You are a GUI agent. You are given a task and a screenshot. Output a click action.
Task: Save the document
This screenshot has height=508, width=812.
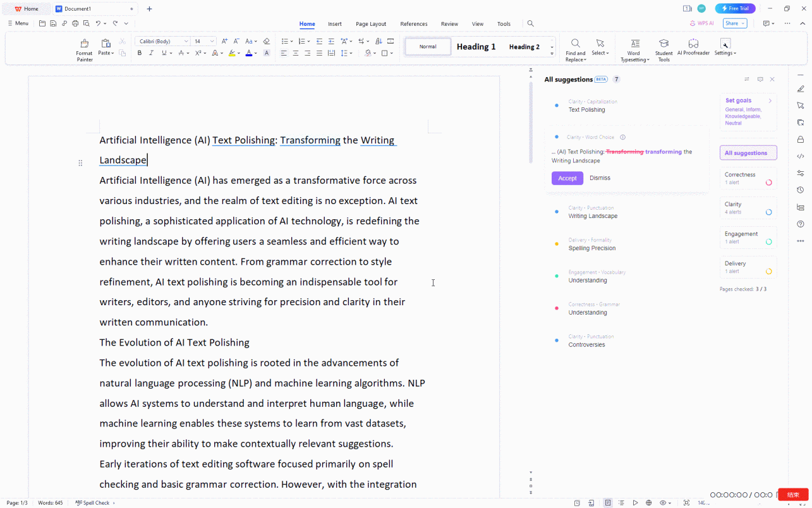(53, 23)
